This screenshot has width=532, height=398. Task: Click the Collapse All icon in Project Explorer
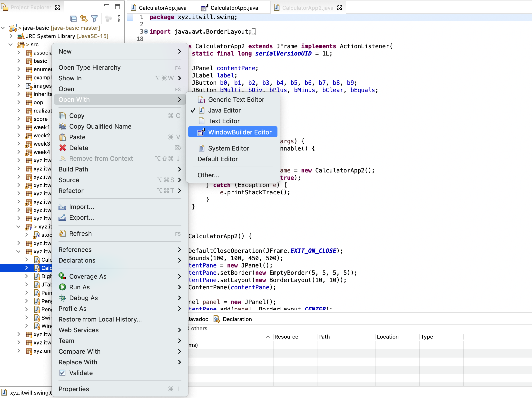(x=73, y=19)
